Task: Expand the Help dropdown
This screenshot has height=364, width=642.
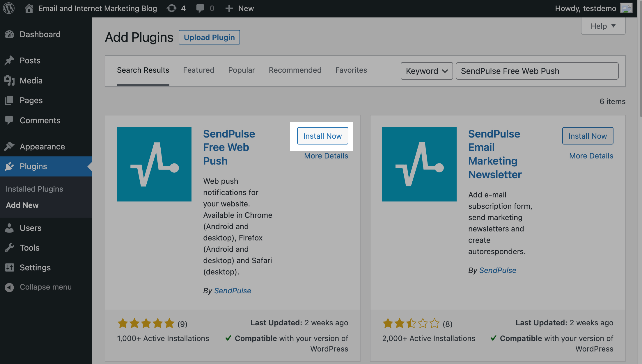Action: (603, 26)
